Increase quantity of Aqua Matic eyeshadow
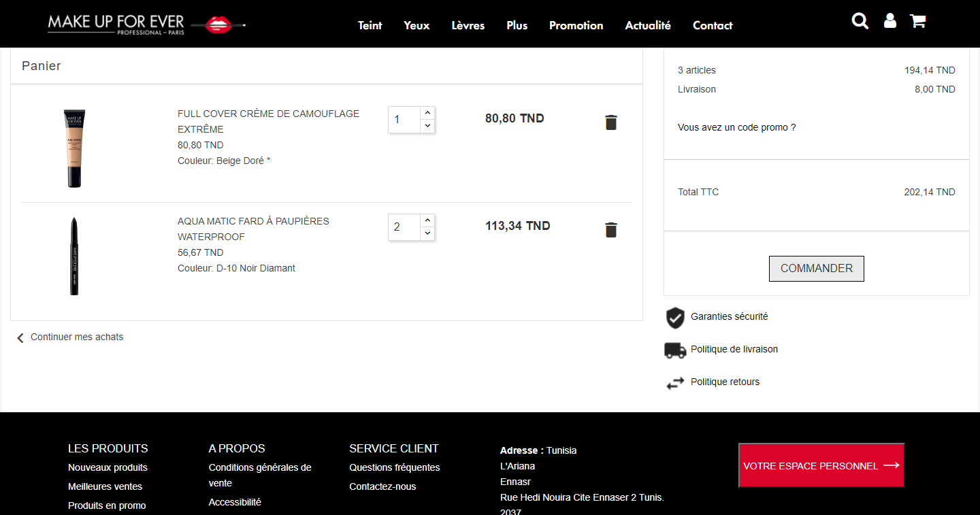The image size is (980, 515). click(427, 221)
